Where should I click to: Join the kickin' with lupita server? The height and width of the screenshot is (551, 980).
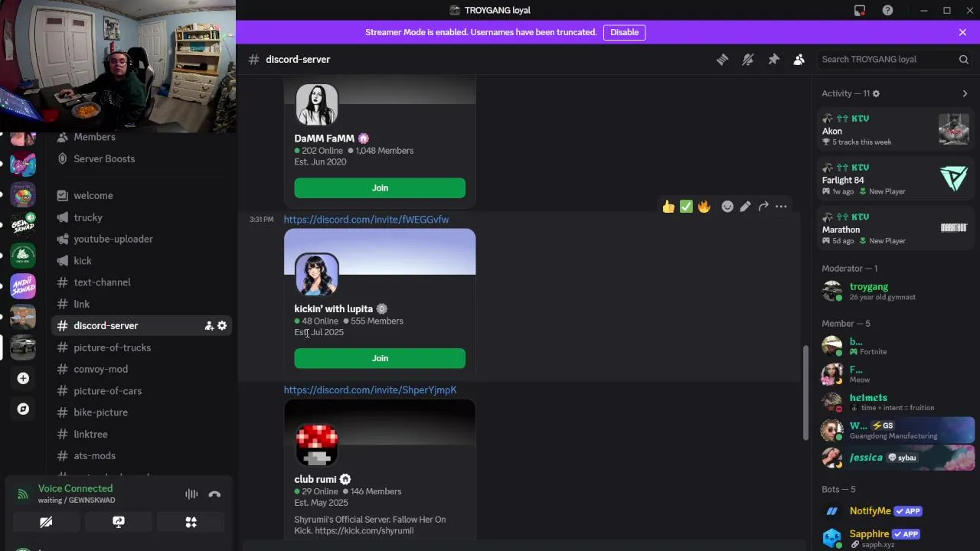(380, 358)
